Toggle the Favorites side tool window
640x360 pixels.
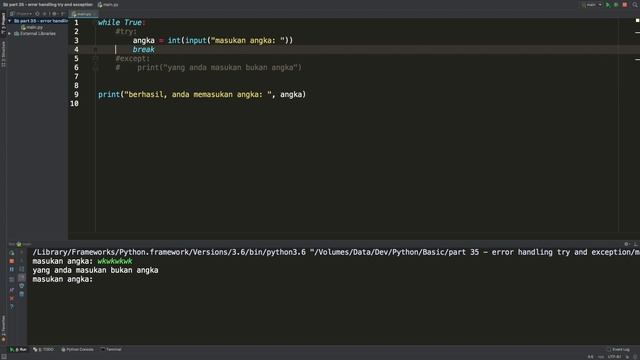click(x=3, y=328)
